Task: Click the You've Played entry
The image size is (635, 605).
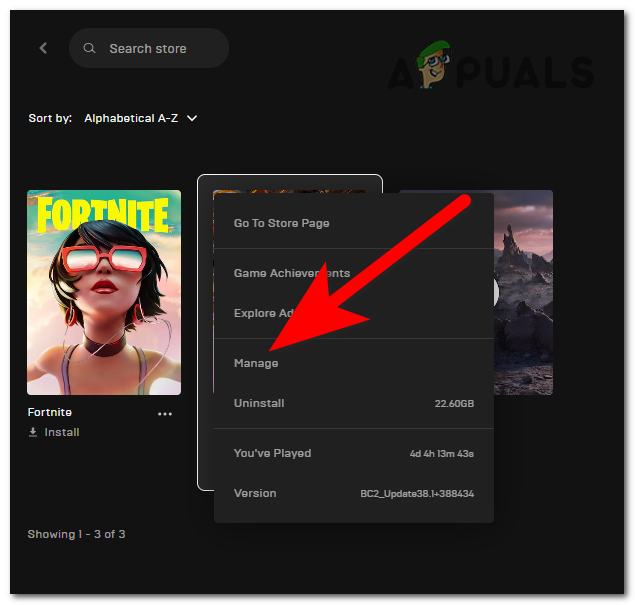Action: pos(354,453)
